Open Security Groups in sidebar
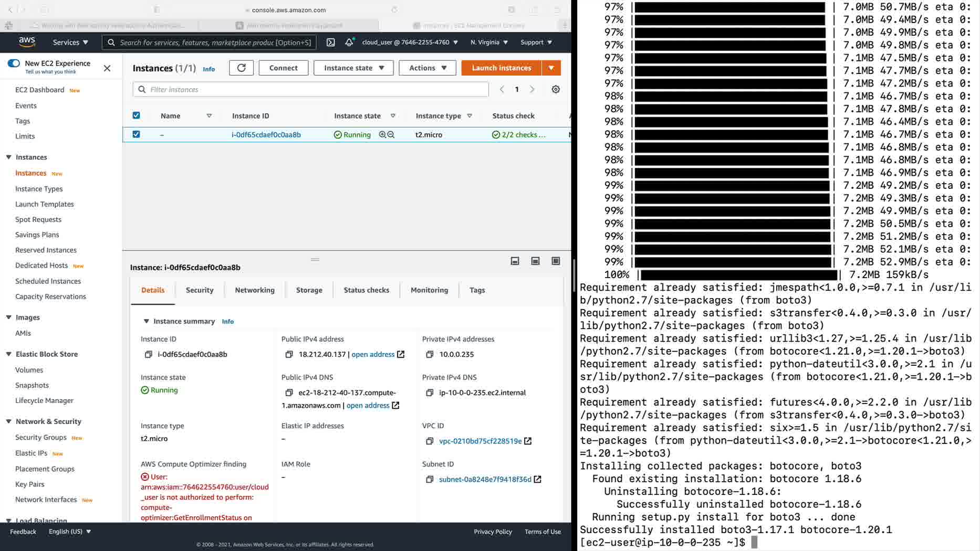980x551 pixels. point(41,438)
